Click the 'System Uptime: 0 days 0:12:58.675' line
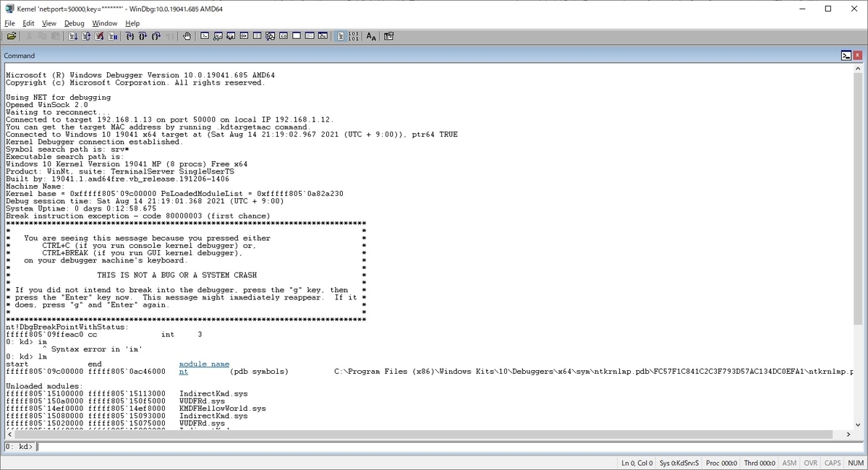This screenshot has height=470, width=868. coord(81,208)
